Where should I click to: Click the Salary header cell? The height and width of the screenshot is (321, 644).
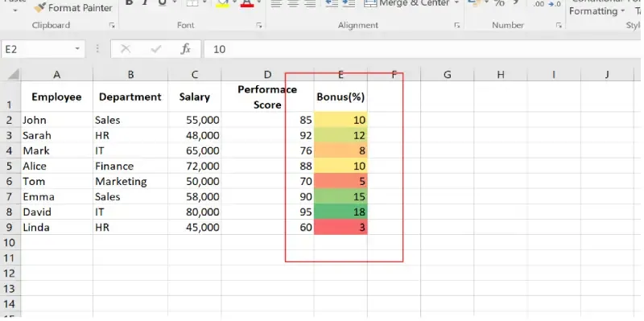click(x=194, y=97)
